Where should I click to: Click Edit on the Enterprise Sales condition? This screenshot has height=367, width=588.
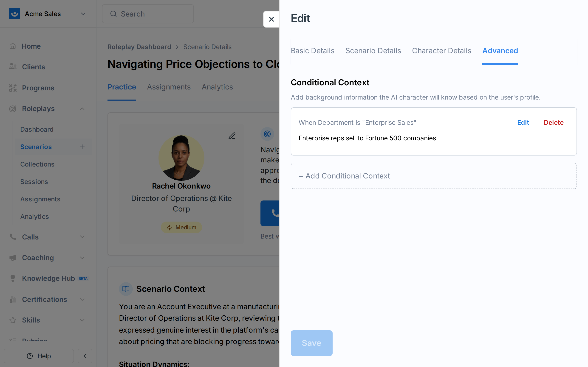(x=523, y=122)
